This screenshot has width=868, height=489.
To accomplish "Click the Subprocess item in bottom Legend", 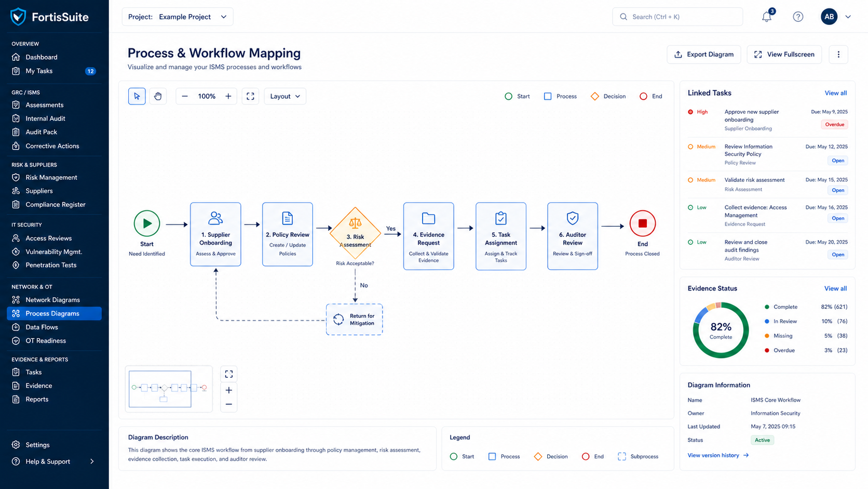I will coord(638,456).
